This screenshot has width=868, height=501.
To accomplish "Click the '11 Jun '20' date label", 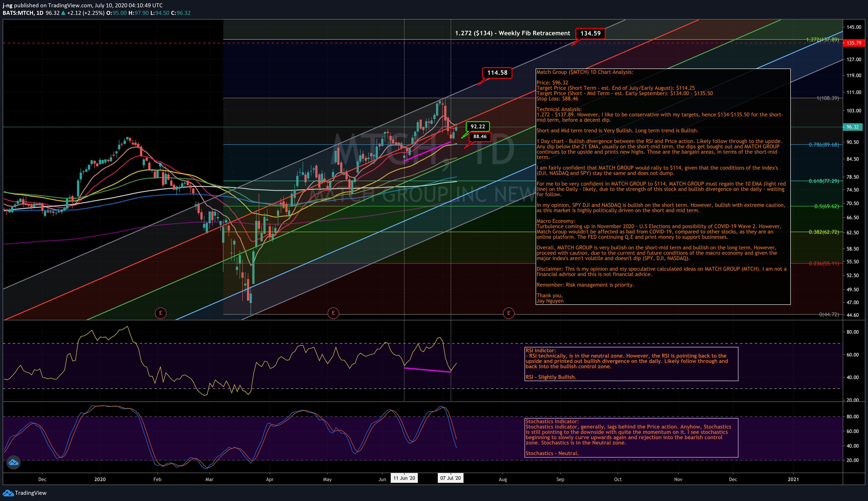I will (404, 478).
